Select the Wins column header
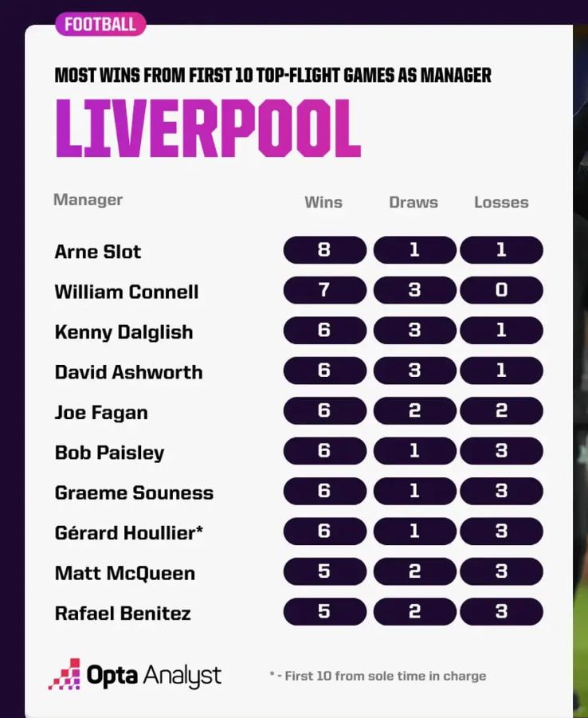 [323, 202]
